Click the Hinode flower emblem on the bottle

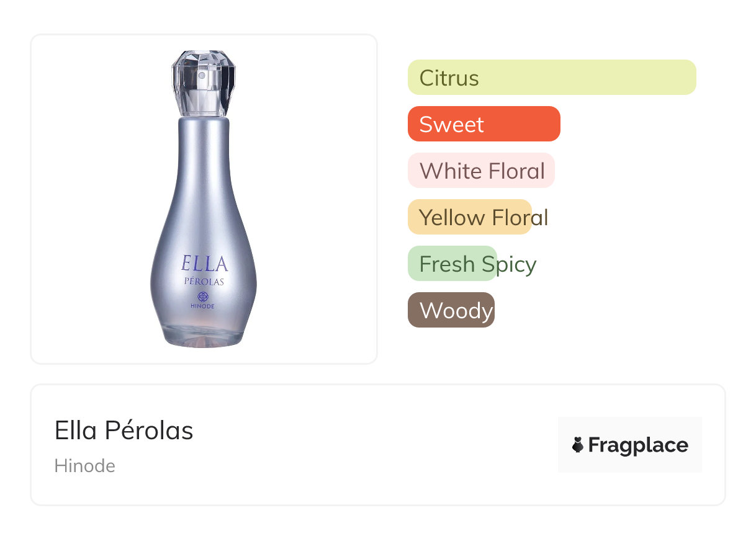tap(202, 297)
